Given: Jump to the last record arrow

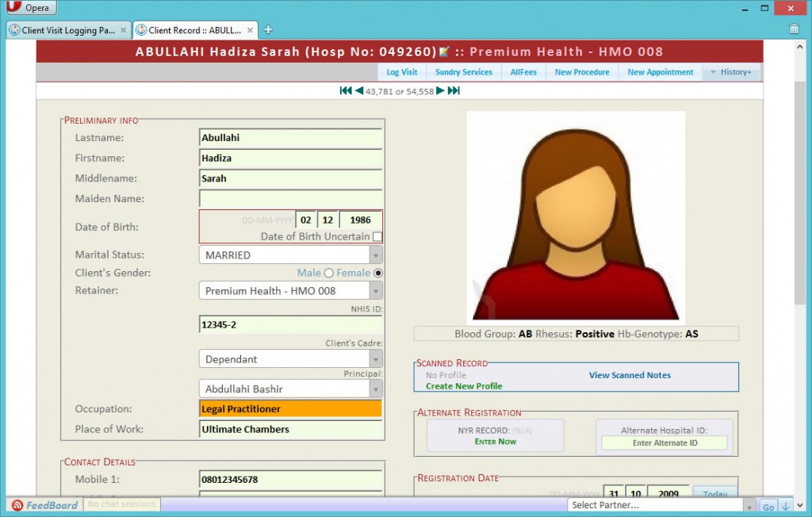Looking at the screenshot, I should [452, 90].
